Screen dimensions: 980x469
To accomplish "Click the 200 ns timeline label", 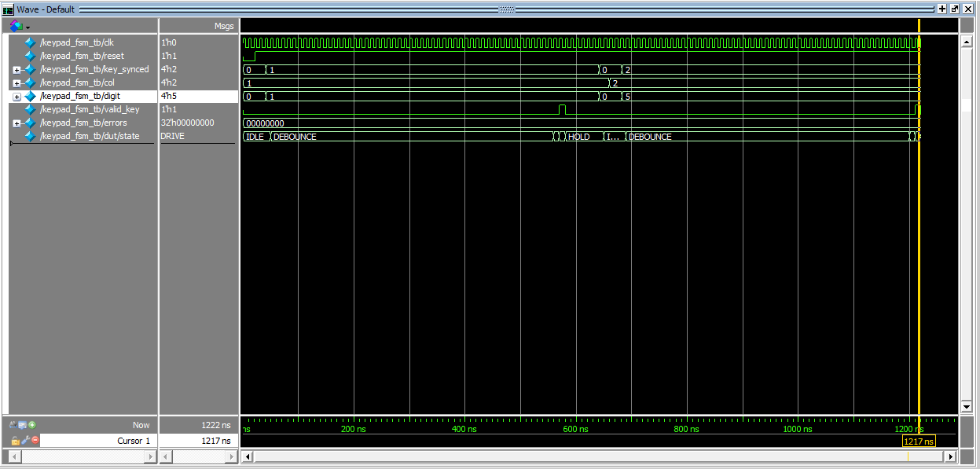I will pyautogui.click(x=353, y=429).
